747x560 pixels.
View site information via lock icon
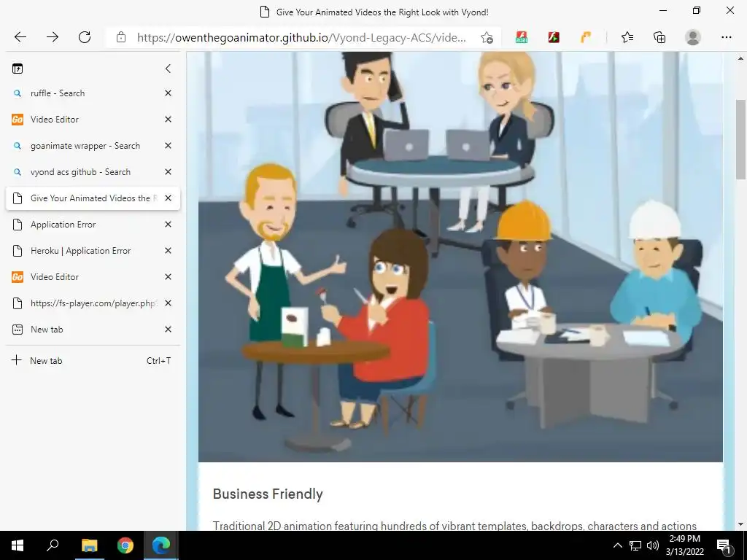[x=121, y=37]
